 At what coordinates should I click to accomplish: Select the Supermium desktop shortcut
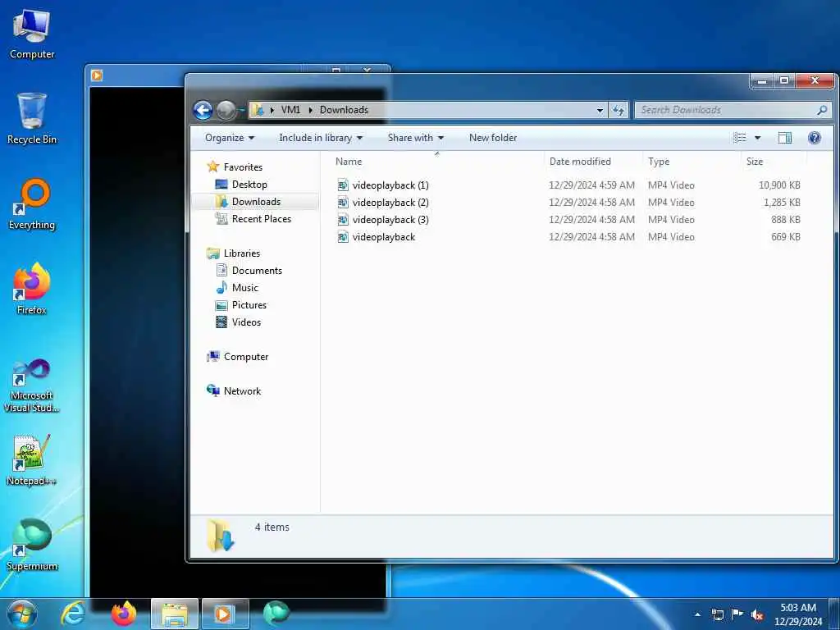pos(32,545)
